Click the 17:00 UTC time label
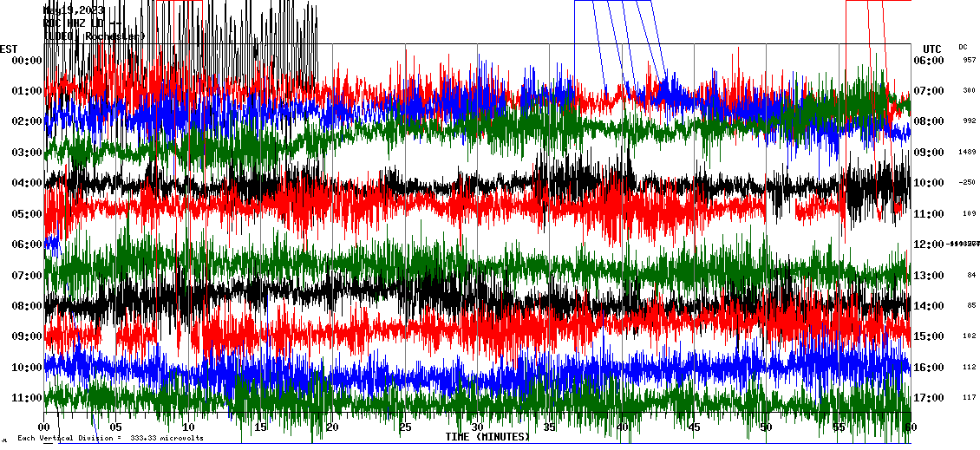980x450 pixels. (928, 398)
